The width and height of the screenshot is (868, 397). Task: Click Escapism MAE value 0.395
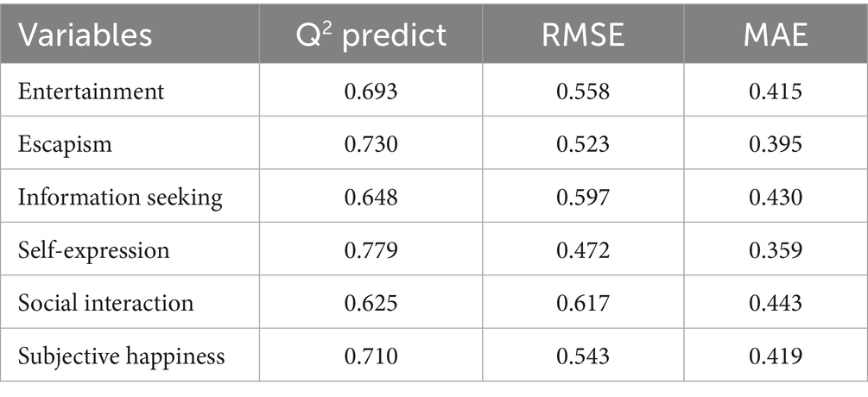point(776,144)
